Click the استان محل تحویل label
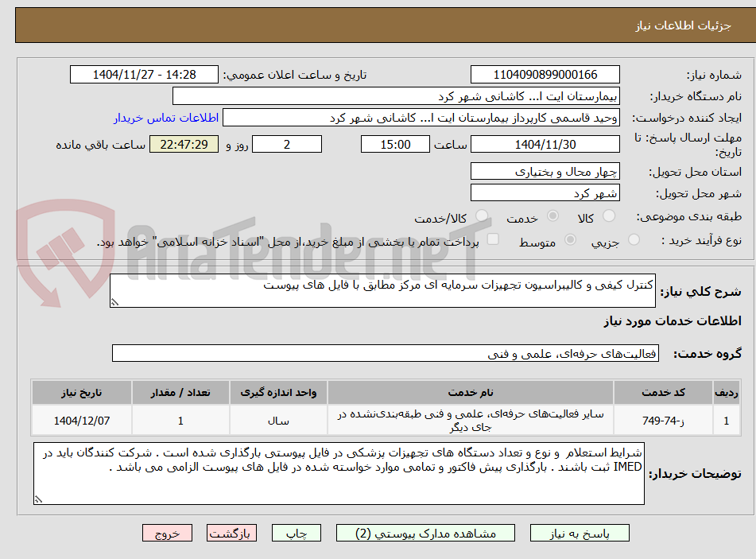This screenshot has height=559, width=756. [x=695, y=173]
